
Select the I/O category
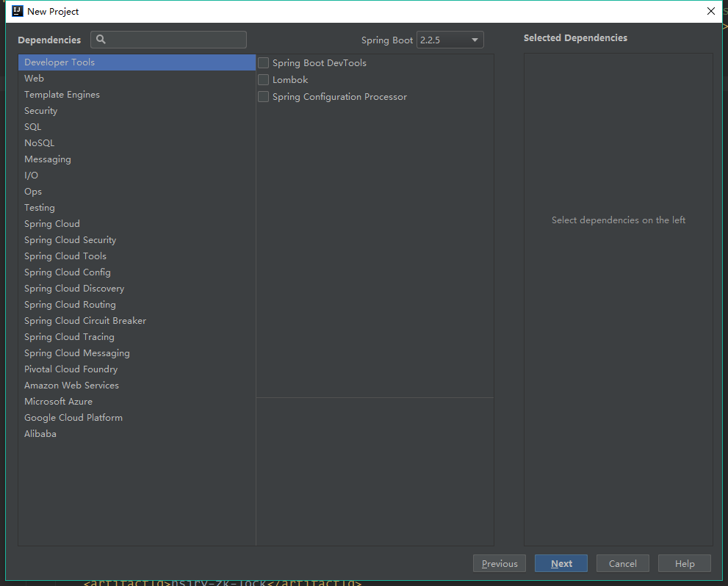tap(137, 176)
